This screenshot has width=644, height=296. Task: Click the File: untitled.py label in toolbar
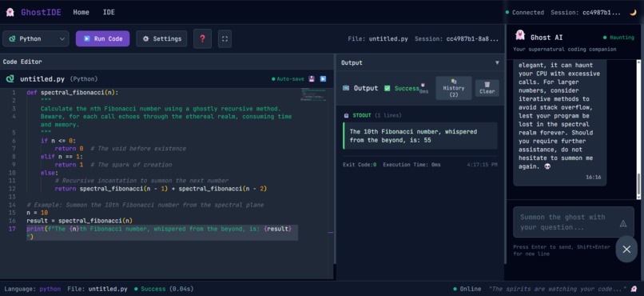click(x=378, y=38)
